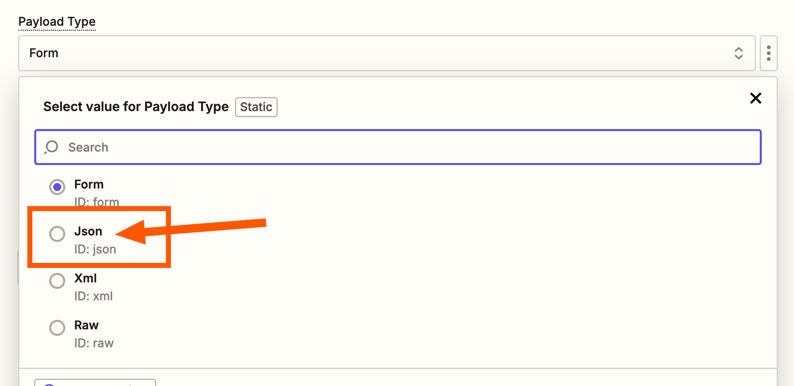Image resolution: width=794 pixels, height=386 pixels.
Task: Click the Static badge
Action: coord(256,107)
